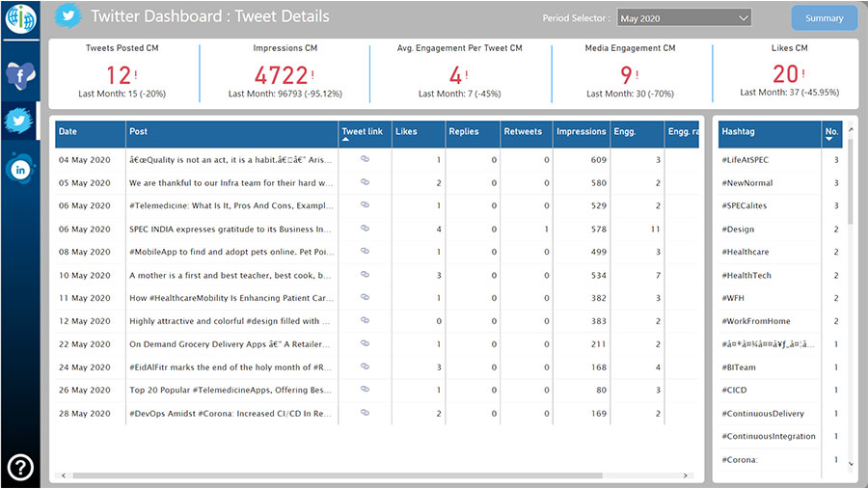The height and width of the screenshot is (489, 868).
Task: Select the #WFH hashtag row
Action: [x=780, y=298]
